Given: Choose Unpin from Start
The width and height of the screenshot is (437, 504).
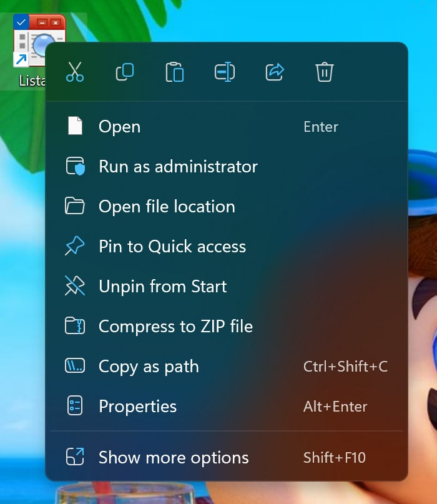Looking at the screenshot, I should point(227,286).
